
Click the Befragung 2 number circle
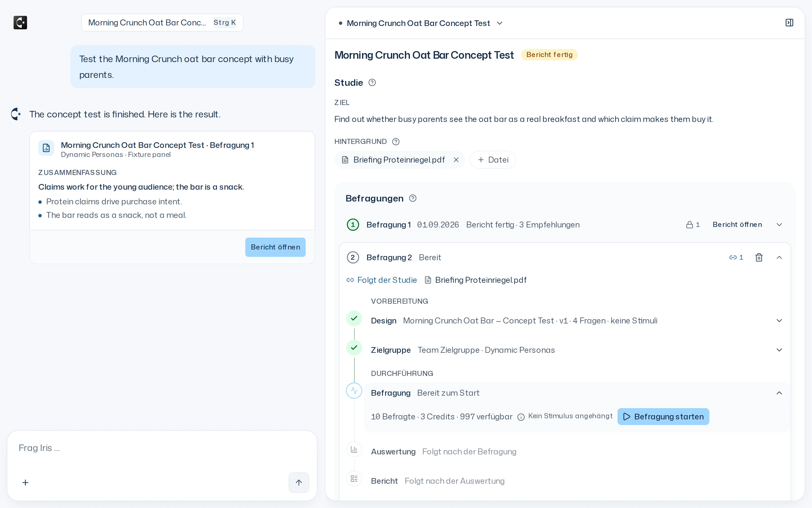pos(353,257)
